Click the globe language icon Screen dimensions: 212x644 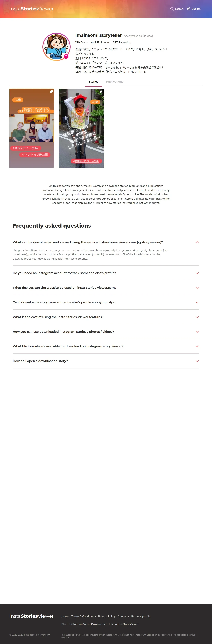click(189, 9)
